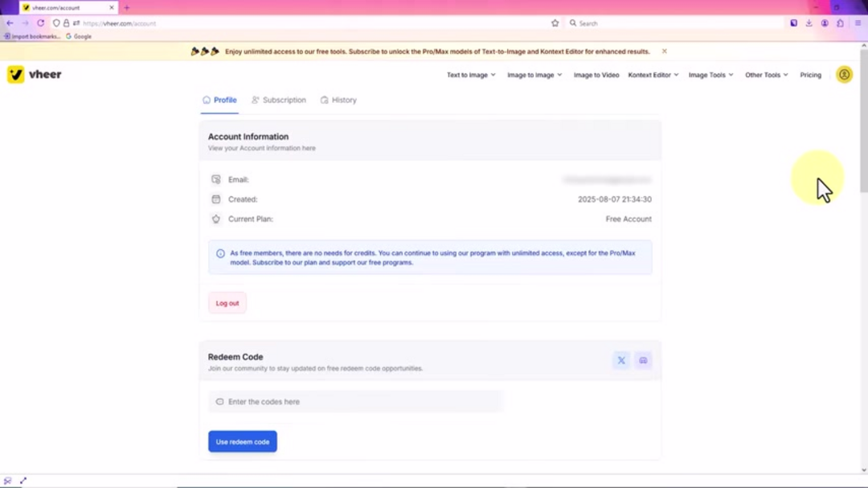The image size is (868, 488).
Task: Click the Enter the codes here field
Action: [356, 401]
